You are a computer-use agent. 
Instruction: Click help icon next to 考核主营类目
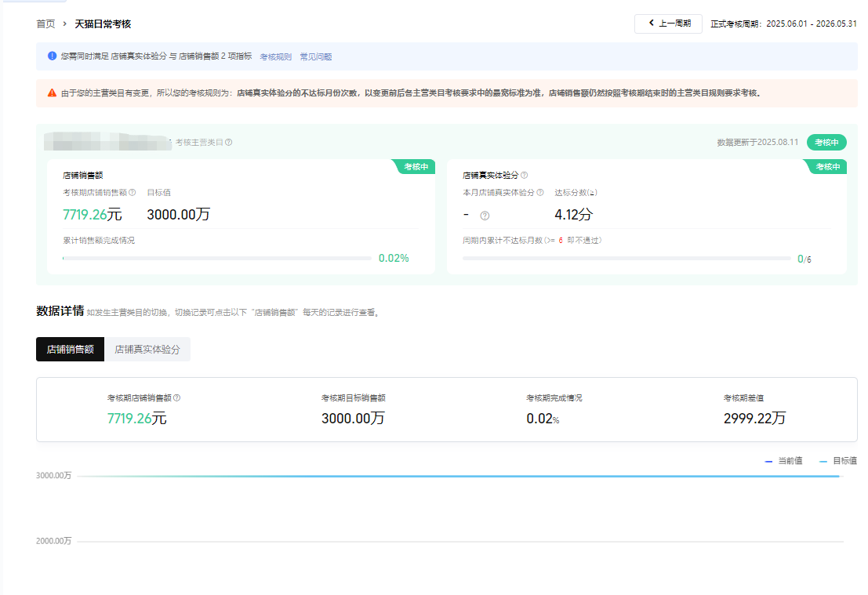[x=229, y=143]
